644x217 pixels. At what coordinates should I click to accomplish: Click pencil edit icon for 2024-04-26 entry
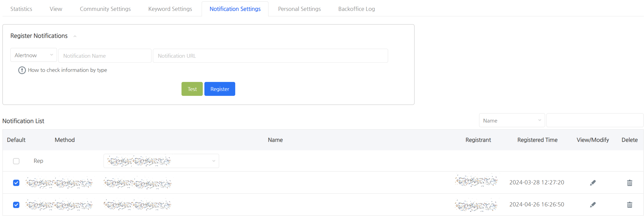593,205
